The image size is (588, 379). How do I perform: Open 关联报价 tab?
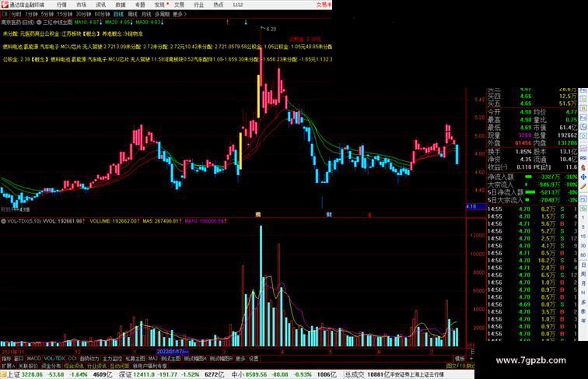(x=28, y=366)
